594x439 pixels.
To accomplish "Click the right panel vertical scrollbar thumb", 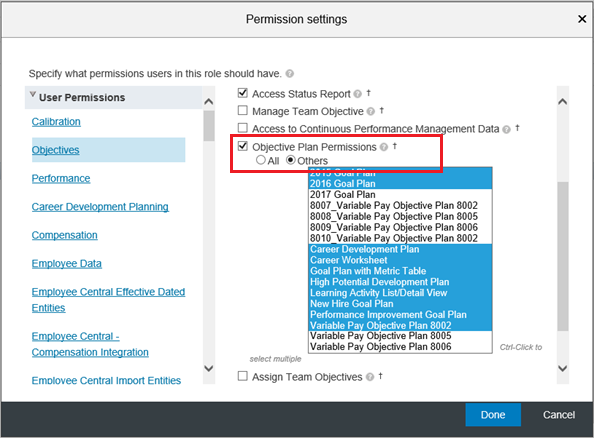I will (563, 256).
